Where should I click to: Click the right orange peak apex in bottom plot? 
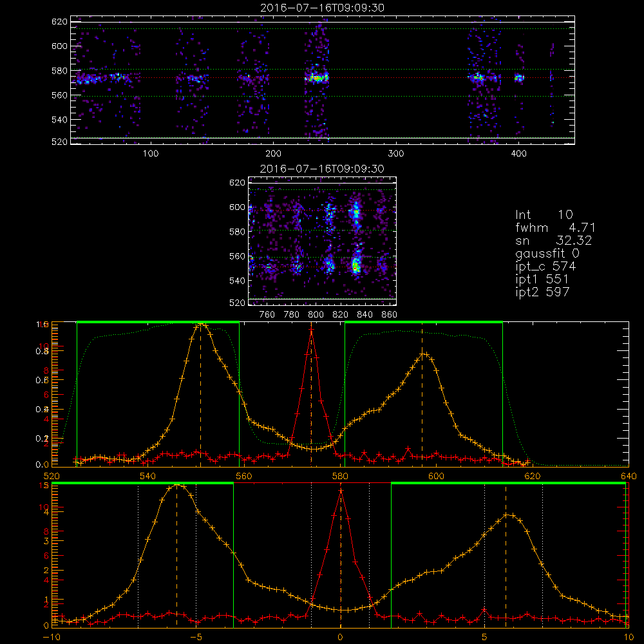tap(506, 515)
